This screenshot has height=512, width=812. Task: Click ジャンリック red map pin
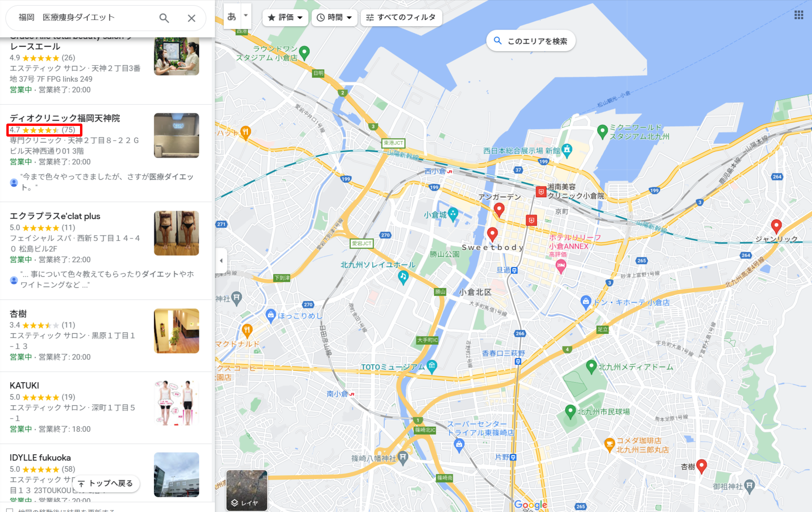pos(776,226)
